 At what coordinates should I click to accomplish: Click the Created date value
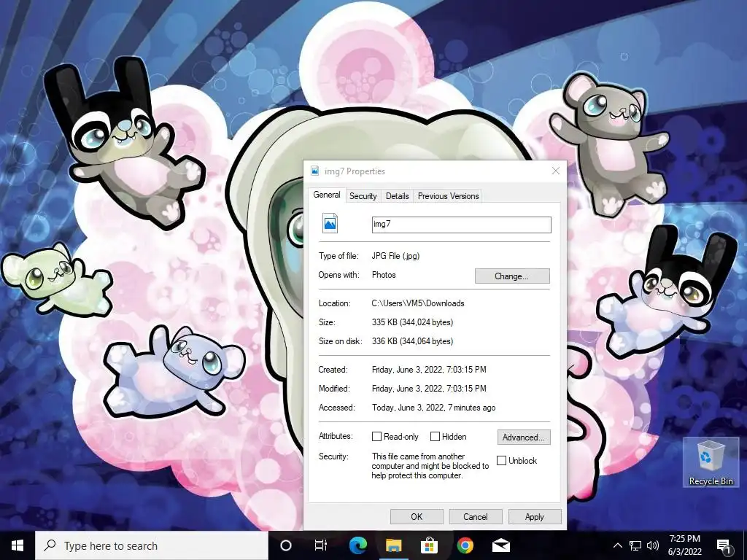pyautogui.click(x=429, y=370)
